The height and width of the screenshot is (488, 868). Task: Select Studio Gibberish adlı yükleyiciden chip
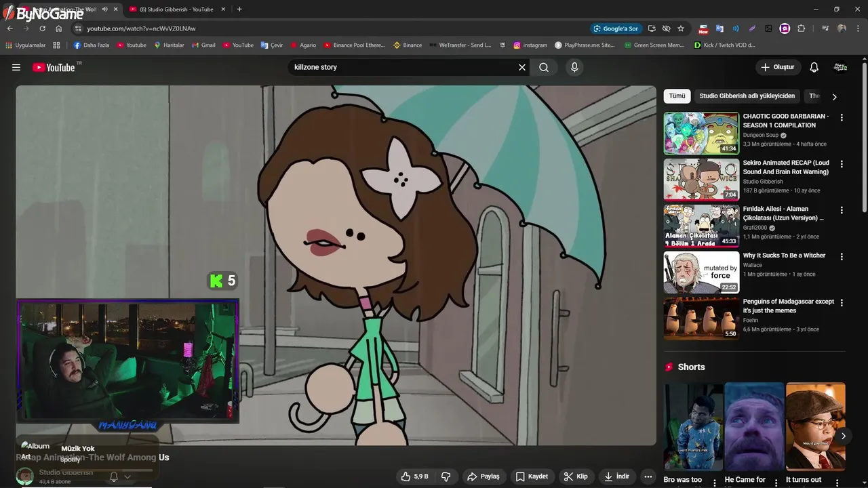click(747, 96)
